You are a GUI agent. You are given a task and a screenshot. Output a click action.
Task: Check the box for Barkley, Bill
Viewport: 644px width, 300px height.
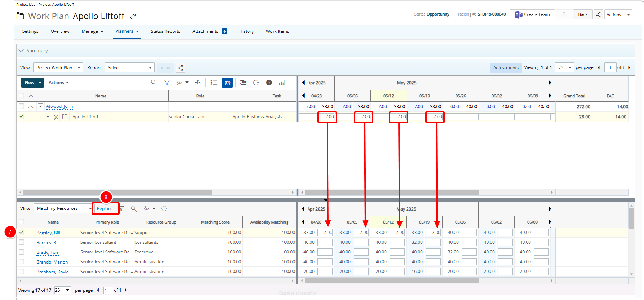21,242
